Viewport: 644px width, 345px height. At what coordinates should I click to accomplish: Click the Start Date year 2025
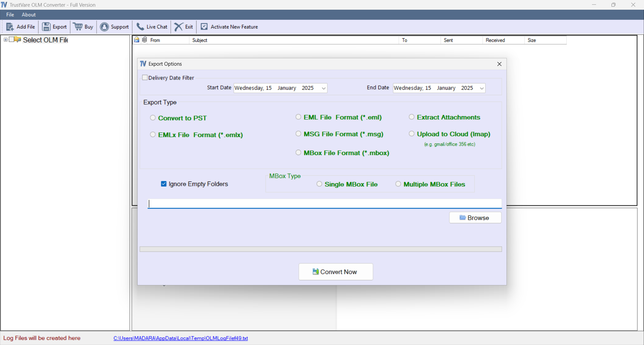[x=308, y=88]
